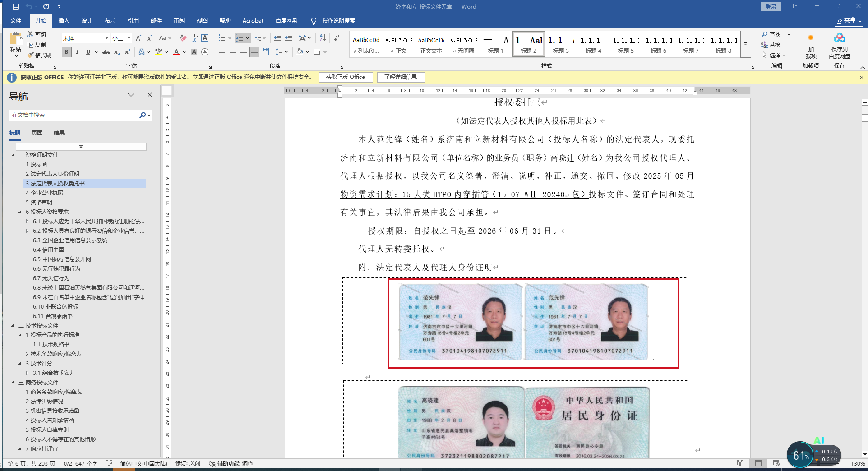Viewport: 868px width, 471px height.
Task: Toggle subscript formatting
Action: (x=117, y=52)
